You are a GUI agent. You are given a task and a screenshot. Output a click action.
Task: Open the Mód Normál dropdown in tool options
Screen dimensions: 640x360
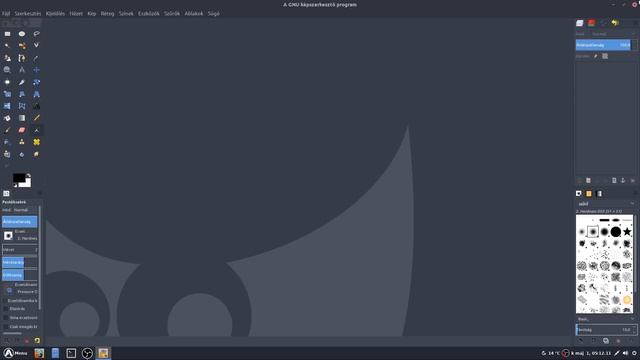20,210
